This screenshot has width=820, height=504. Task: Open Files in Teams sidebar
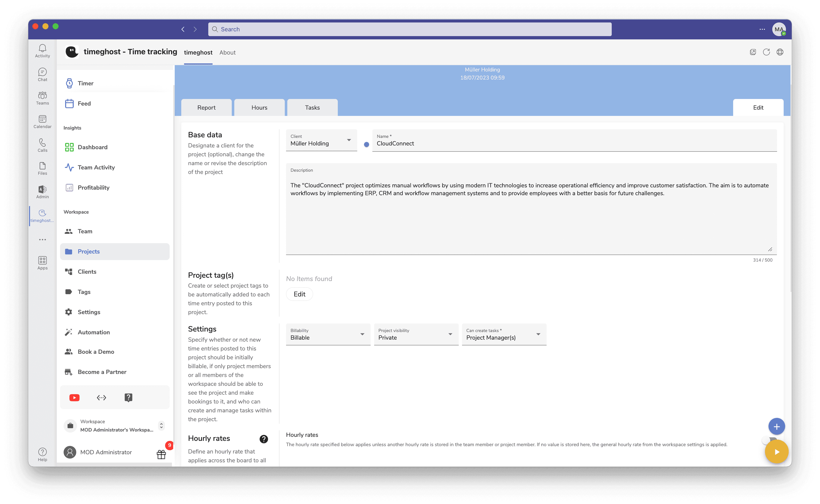point(42,169)
